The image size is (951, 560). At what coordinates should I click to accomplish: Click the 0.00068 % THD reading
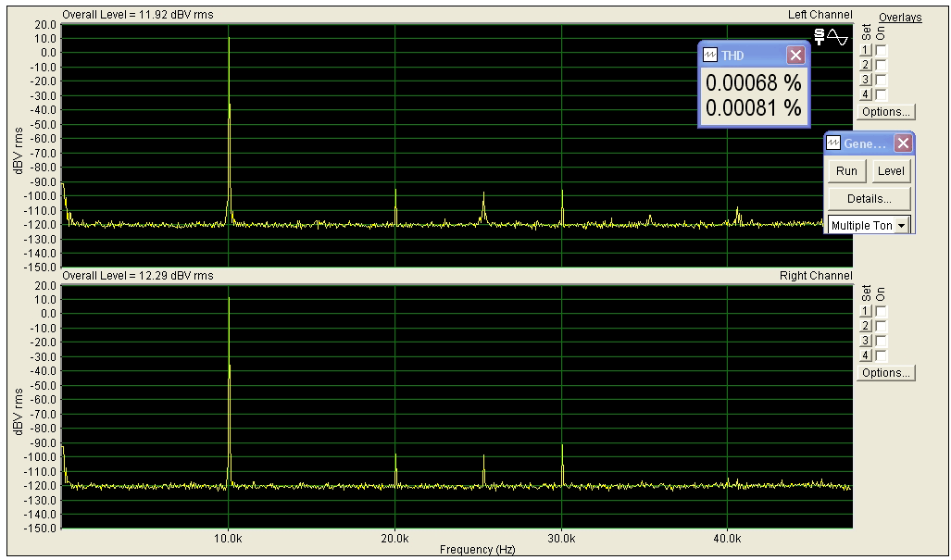click(x=753, y=83)
